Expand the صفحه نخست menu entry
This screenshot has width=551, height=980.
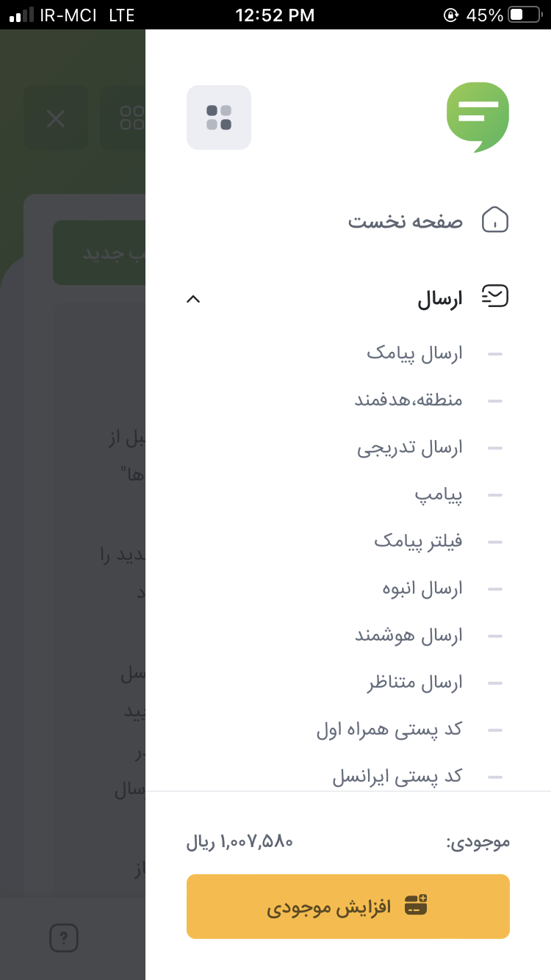coord(405,220)
